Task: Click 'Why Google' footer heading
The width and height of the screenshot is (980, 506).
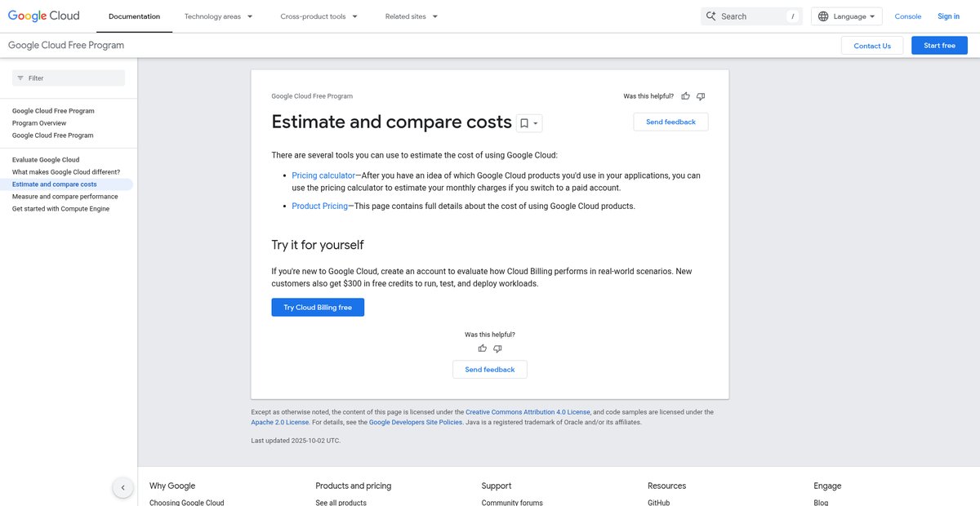Action: [172, 486]
